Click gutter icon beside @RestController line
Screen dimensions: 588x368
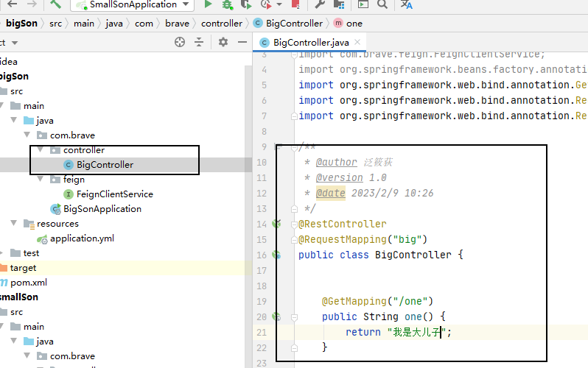(277, 224)
